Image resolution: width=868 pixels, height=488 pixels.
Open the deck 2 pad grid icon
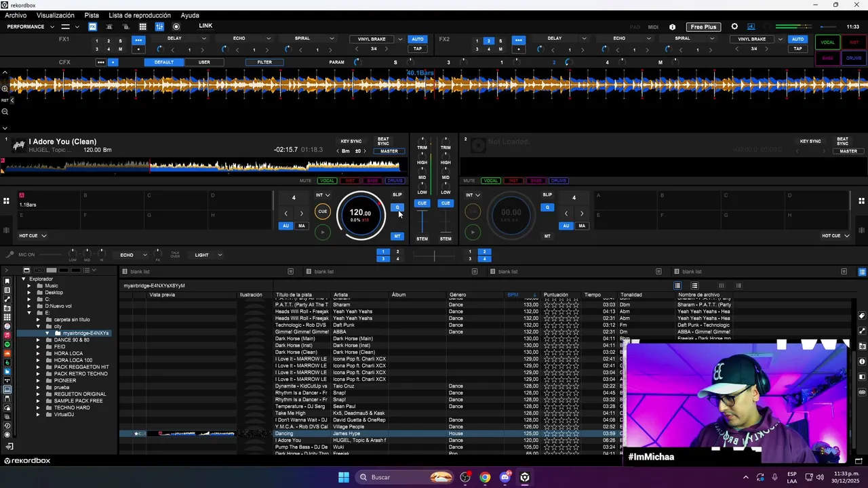pos(861,201)
